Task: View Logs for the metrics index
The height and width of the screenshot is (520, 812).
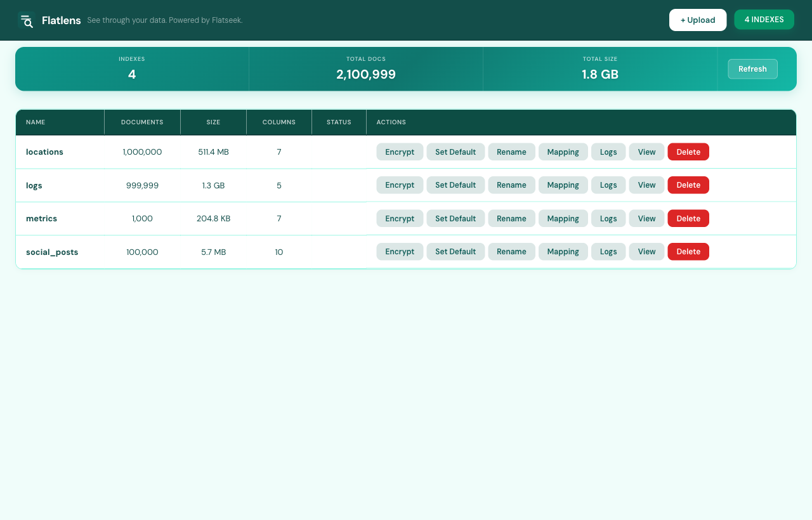Action: click(608, 218)
